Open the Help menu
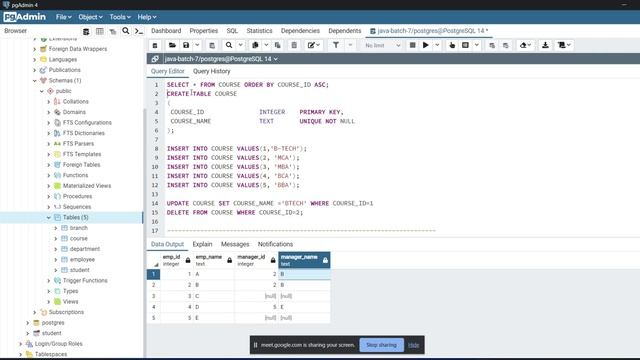 [147, 17]
